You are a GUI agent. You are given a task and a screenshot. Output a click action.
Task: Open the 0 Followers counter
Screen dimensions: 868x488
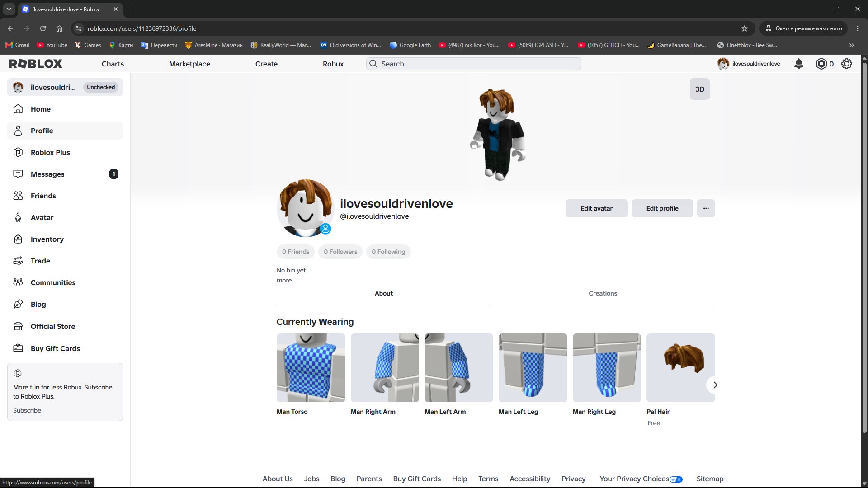tap(340, 252)
